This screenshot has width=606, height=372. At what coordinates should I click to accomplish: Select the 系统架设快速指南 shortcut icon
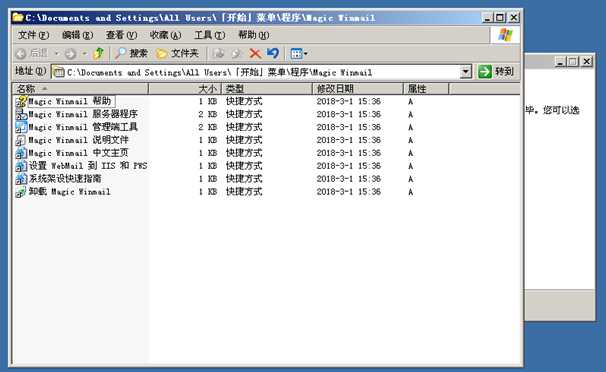[x=21, y=179]
